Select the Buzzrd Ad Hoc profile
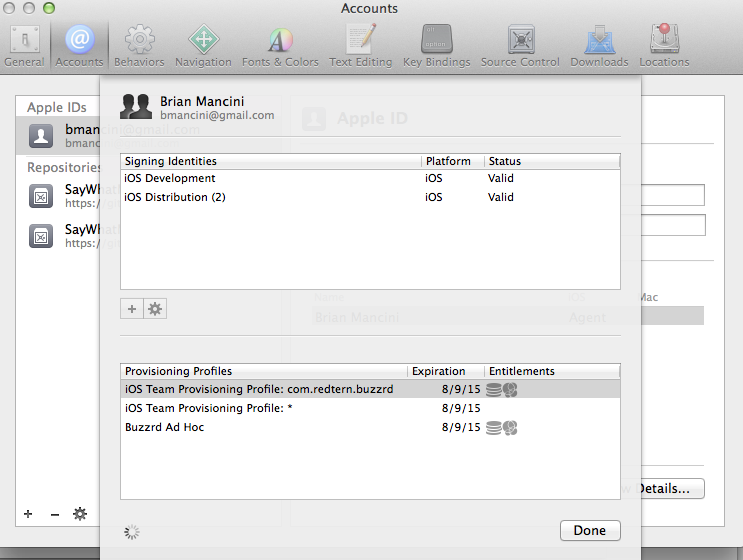This screenshot has height=560, width=743. tap(370, 427)
